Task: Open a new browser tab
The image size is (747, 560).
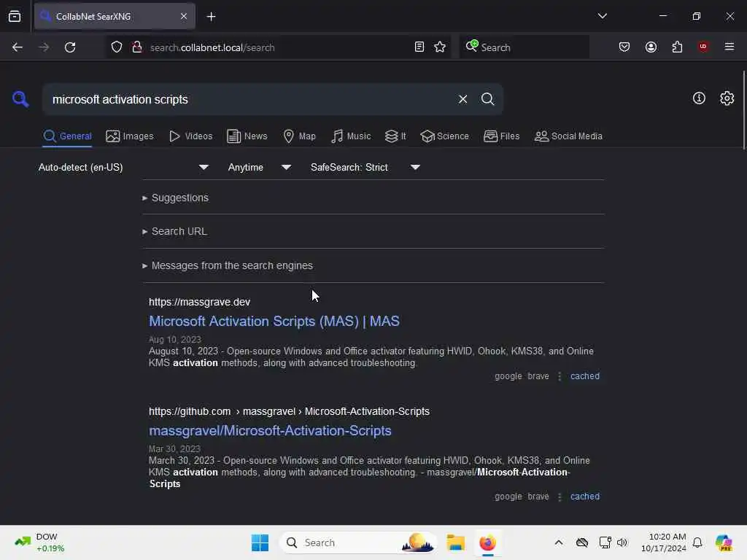Action: [x=211, y=17]
